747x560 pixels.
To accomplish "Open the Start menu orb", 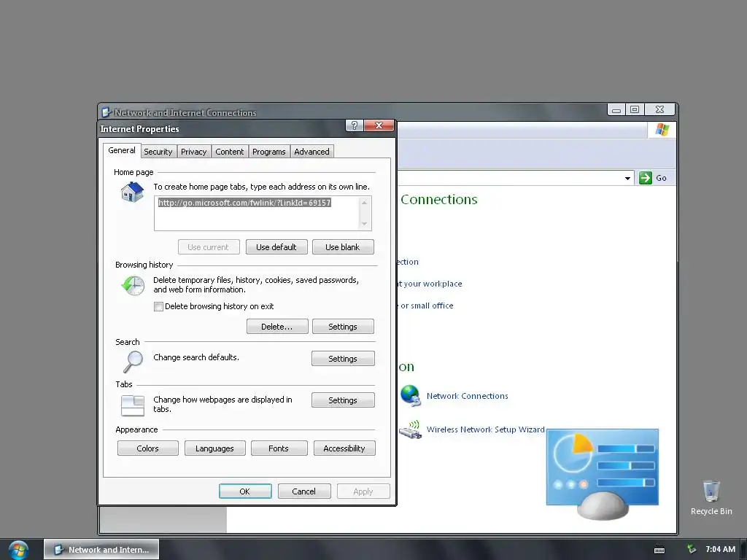I will [18, 550].
